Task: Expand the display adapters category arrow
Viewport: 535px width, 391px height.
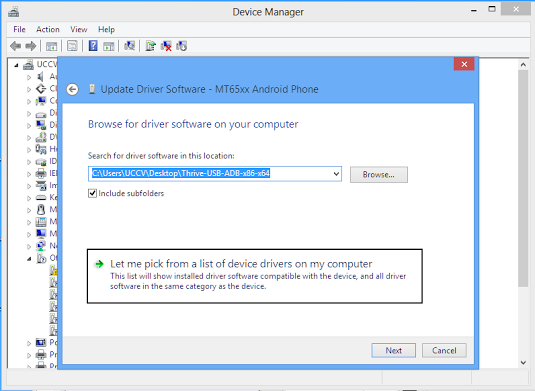Action: pos(29,126)
